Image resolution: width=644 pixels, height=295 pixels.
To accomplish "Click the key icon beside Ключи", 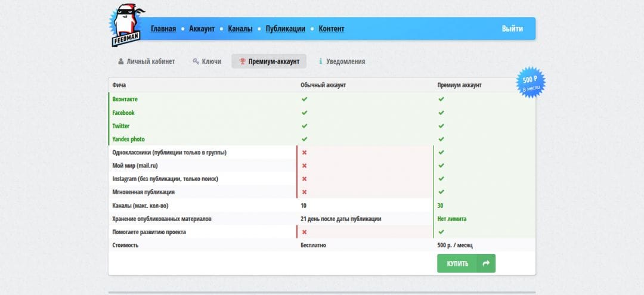I will 196,61.
